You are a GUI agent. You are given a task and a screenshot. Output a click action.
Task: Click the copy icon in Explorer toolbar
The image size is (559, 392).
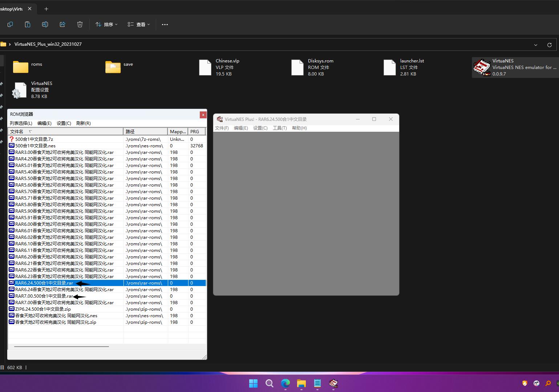(x=10, y=24)
